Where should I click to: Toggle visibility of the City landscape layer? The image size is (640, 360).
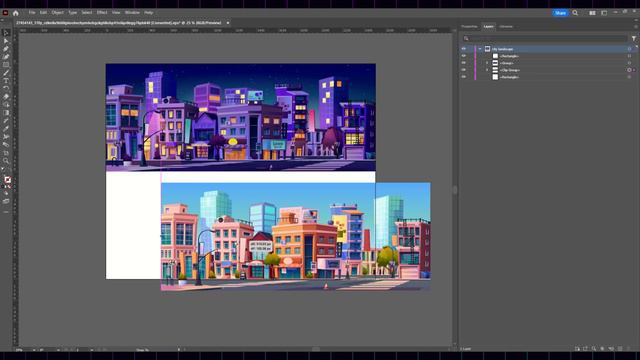[x=464, y=49]
